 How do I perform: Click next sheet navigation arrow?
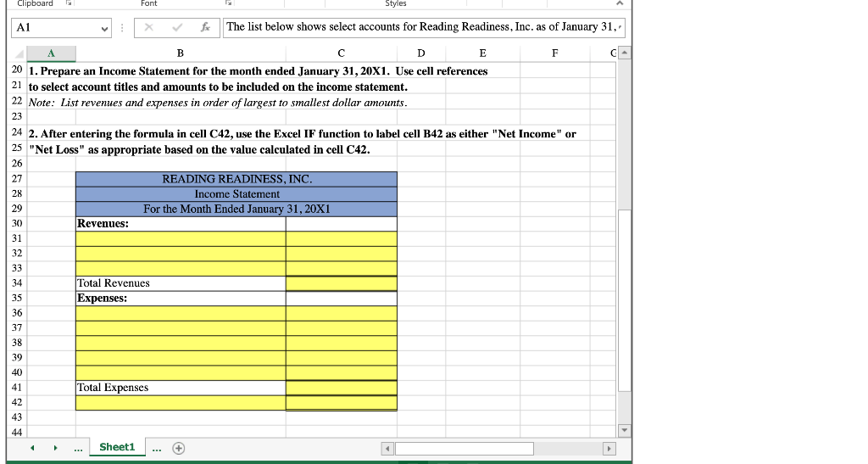tap(55, 448)
